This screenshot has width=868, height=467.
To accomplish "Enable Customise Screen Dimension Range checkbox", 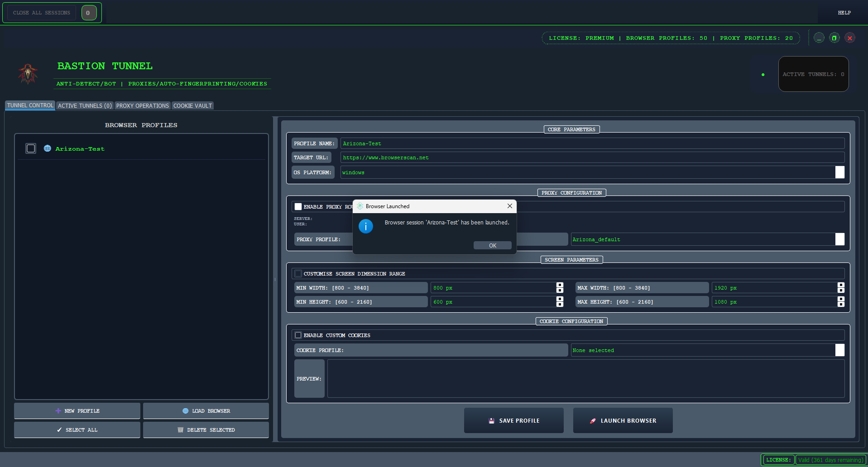I will (x=298, y=274).
